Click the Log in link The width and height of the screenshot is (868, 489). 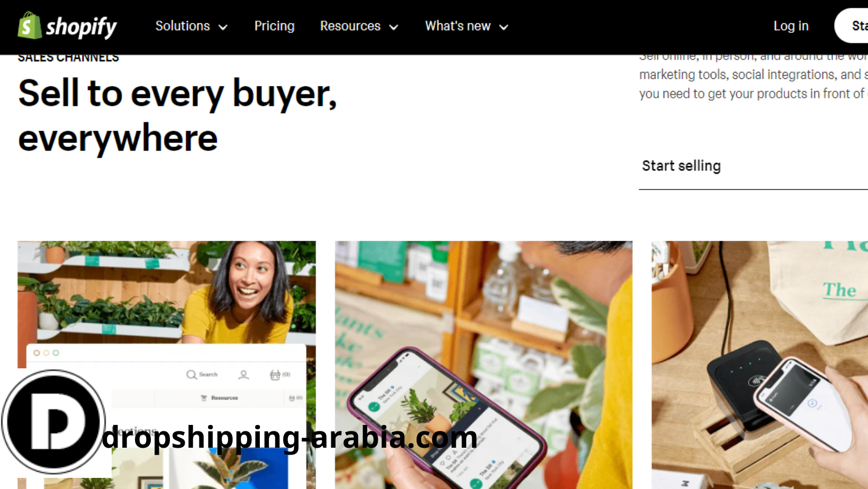click(791, 26)
